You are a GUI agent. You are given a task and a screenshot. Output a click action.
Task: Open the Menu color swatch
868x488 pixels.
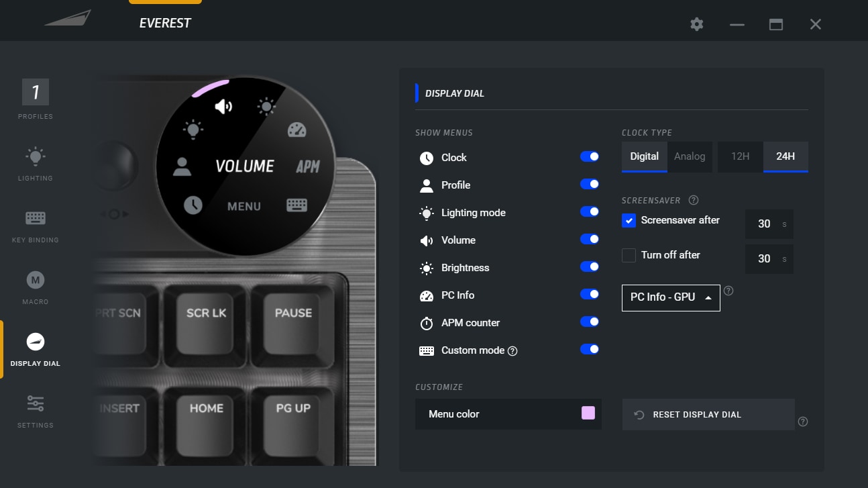[x=588, y=413]
